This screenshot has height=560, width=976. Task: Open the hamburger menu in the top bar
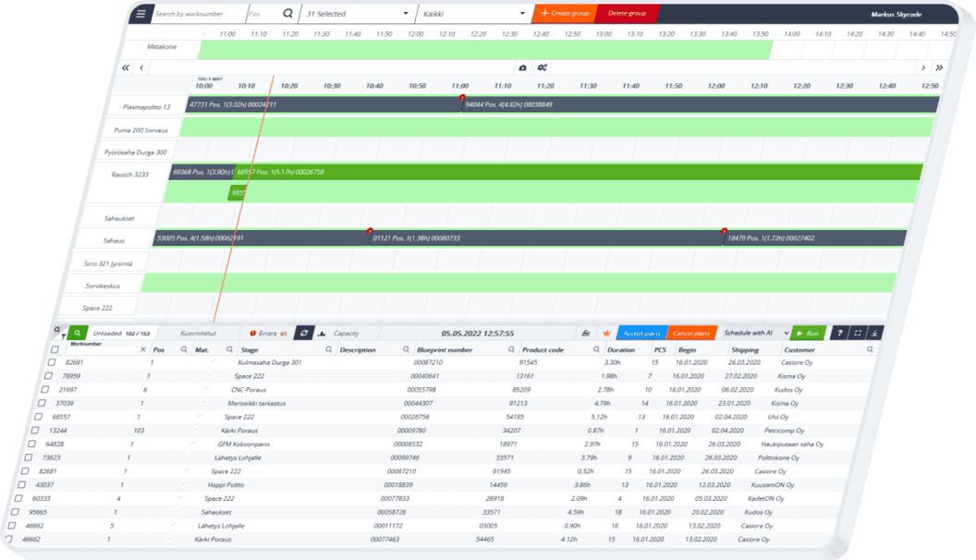point(141,14)
